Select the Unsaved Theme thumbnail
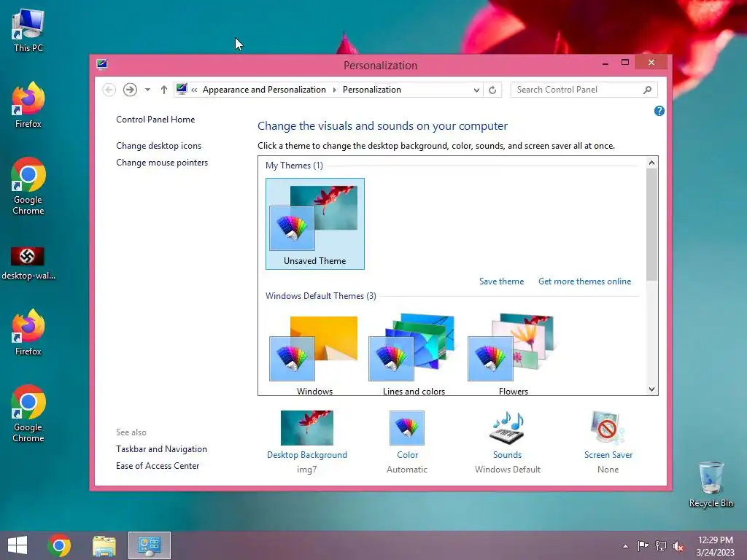This screenshot has height=560, width=747. point(315,224)
